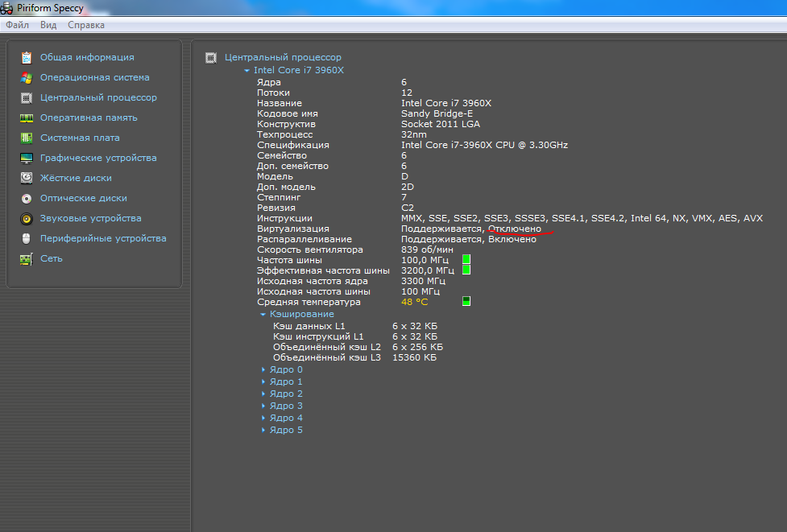
Task: Click the 15360 КБ L3 cache value
Action: click(x=414, y=357)
